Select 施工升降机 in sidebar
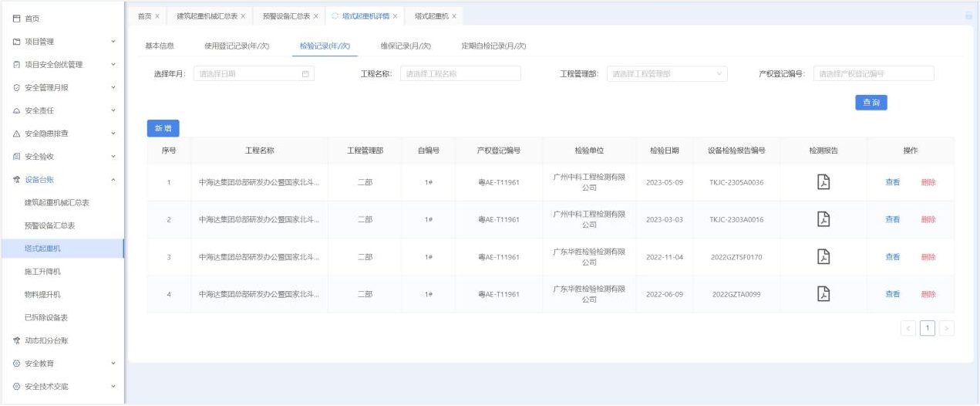This screenshot has width=980, height=406. click(x=42, y=272)
